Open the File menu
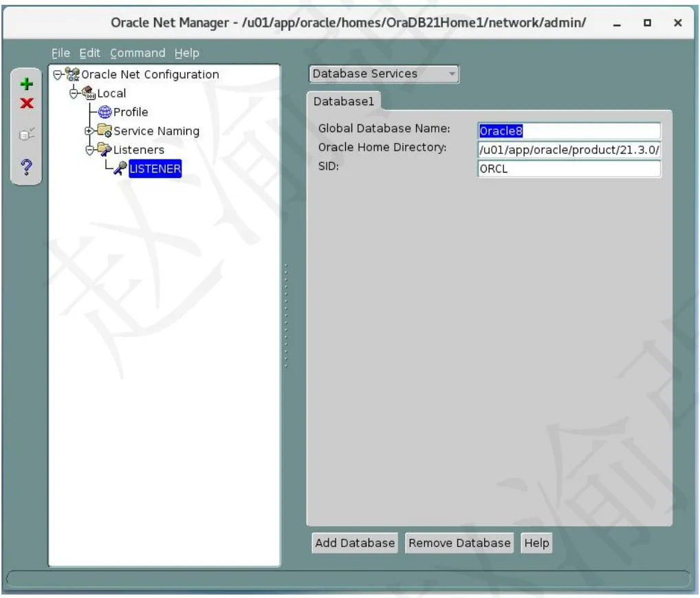The width and height of the screenshot is (700, 598). click(61, 53)
